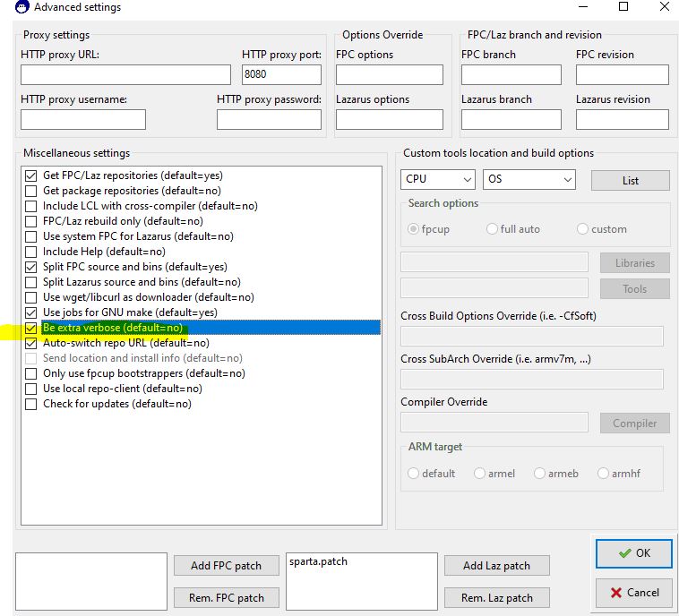This screenshot has height=616, width=679.
Task: Enable Include Help checkbox
Action: click(31, 252)
